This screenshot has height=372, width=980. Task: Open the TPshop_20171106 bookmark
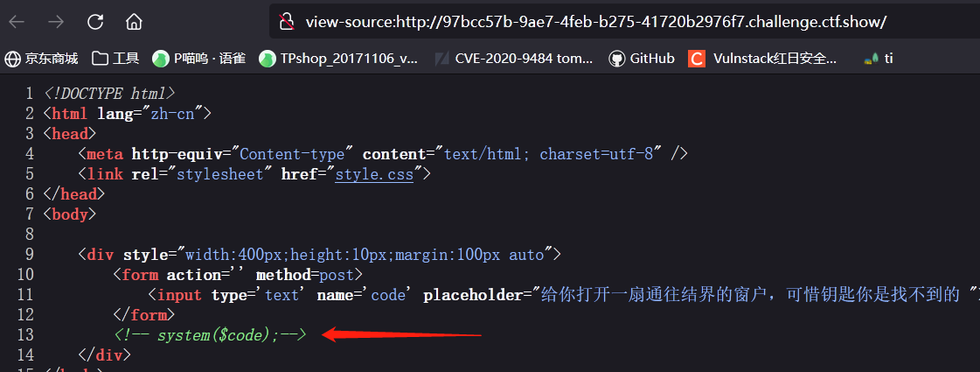point(338,59)
